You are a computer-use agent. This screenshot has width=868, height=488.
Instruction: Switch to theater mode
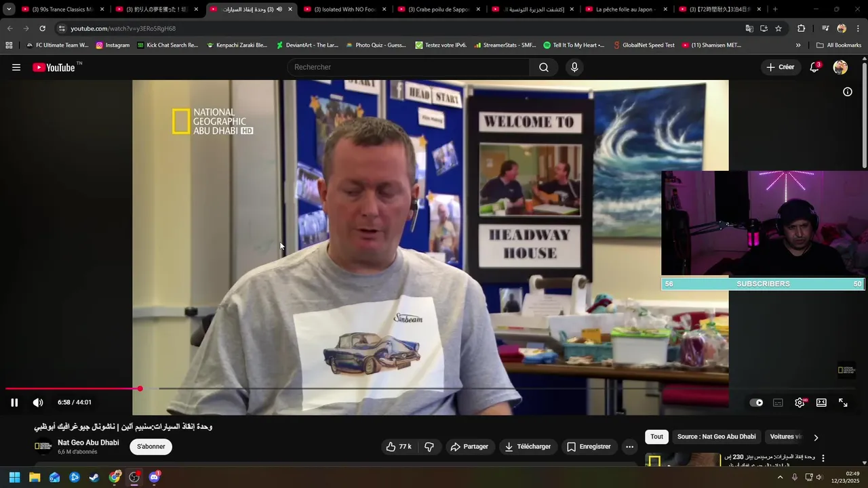821,403
